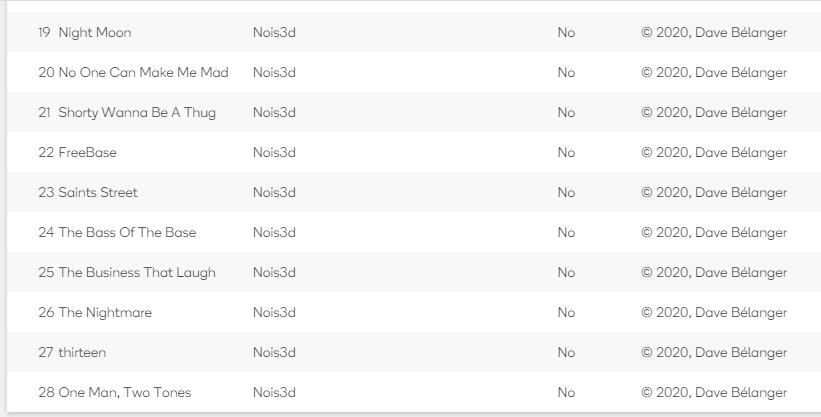Click the No value for Saints Street
Image resolution: width=821 pixels, height=417 pixels.
[x=566, y=192]
